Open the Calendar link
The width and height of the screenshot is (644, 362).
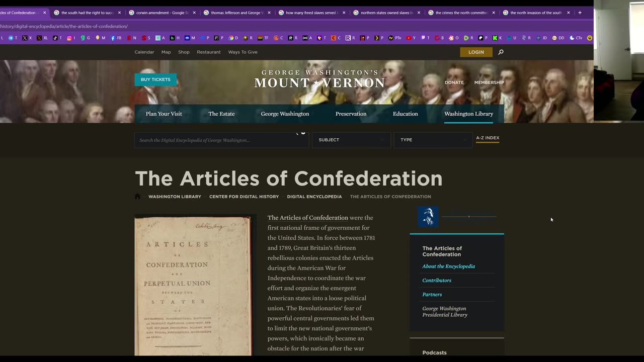(144, 52)
